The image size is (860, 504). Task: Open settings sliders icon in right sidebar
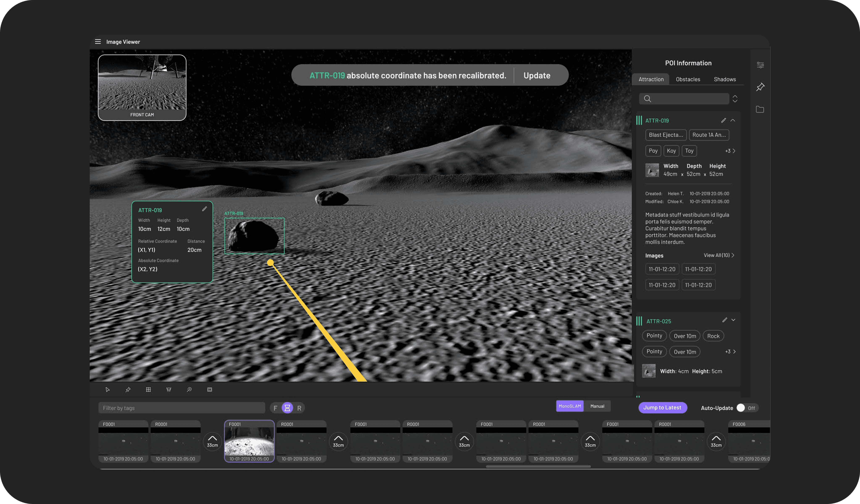pyautogui.click(x=760, y=65)
